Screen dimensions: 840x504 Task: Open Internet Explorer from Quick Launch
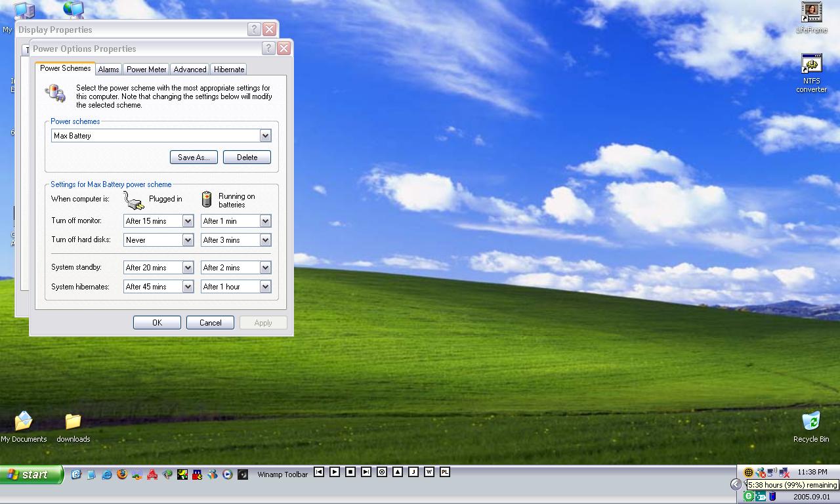pyautogui.click(x=107, y=474)
